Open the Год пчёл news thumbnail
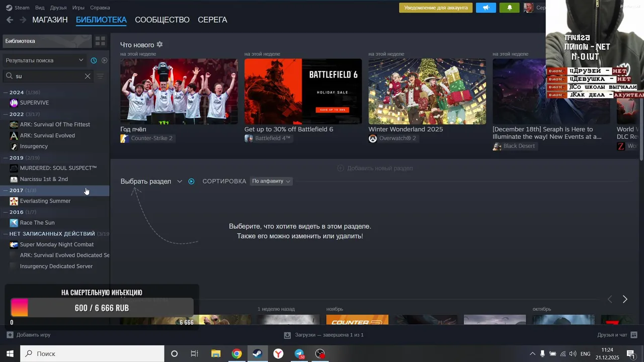The width and height of the screenshot is (644, 362). [x=179, y=92]
